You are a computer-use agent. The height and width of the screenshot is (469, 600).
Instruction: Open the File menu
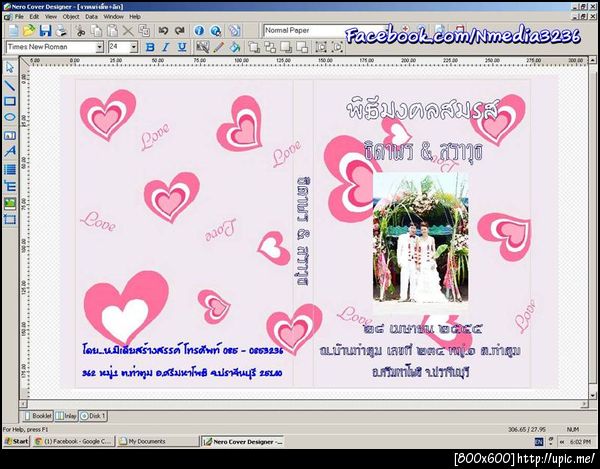click(x=19, y=17)
